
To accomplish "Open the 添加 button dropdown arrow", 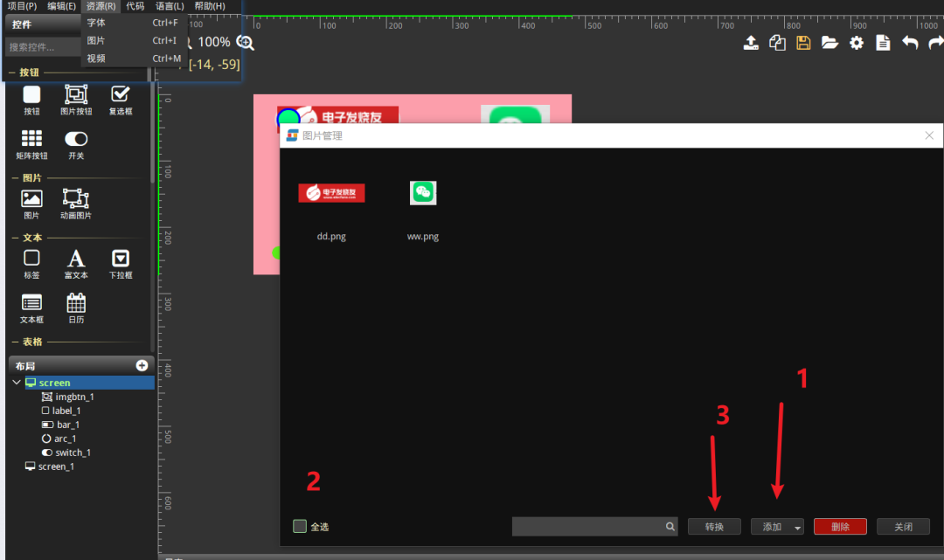I will tap(797, 528).
